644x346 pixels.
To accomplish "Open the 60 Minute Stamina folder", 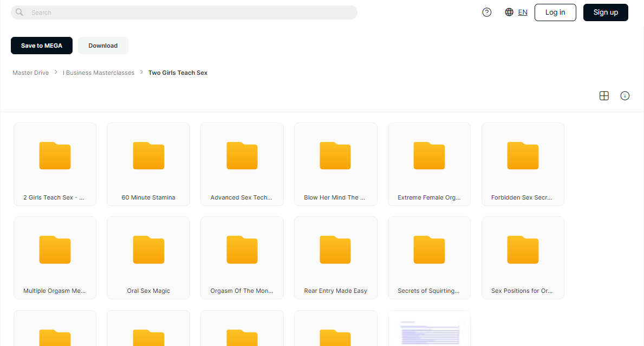I will click(148, 164).
